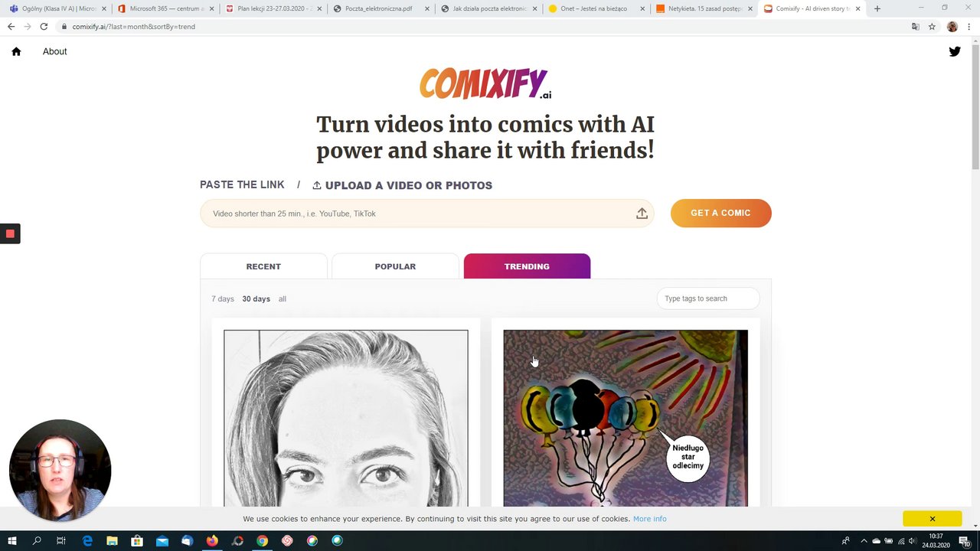The image size is (980, 551).
Task: Click the upload arrow icon in link field
Action: coord(642,214)
